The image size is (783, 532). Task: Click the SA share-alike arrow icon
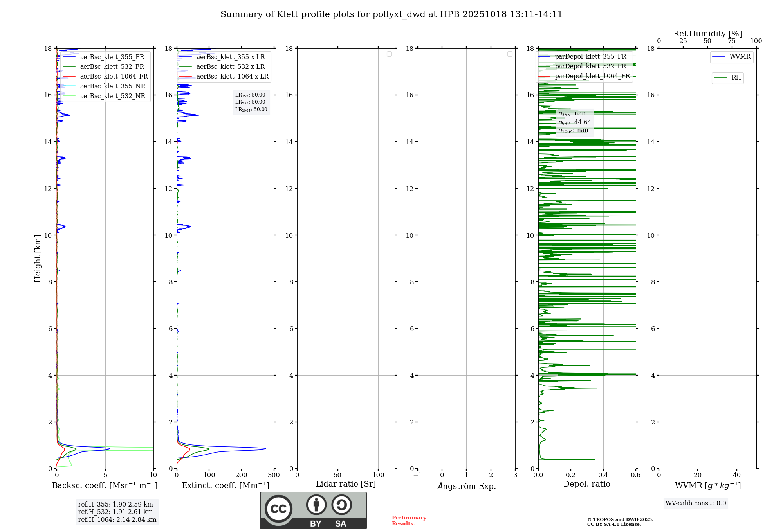point(341,505)
